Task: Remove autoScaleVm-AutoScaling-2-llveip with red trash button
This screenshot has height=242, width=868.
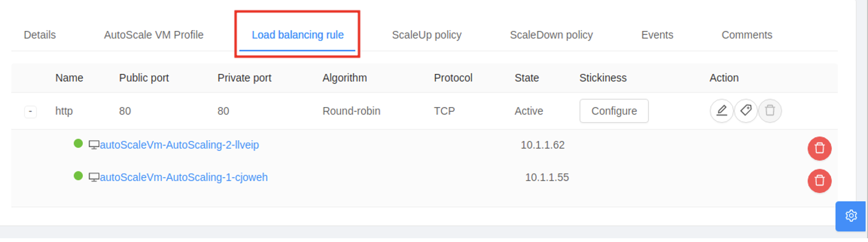Action: point(819,148)
